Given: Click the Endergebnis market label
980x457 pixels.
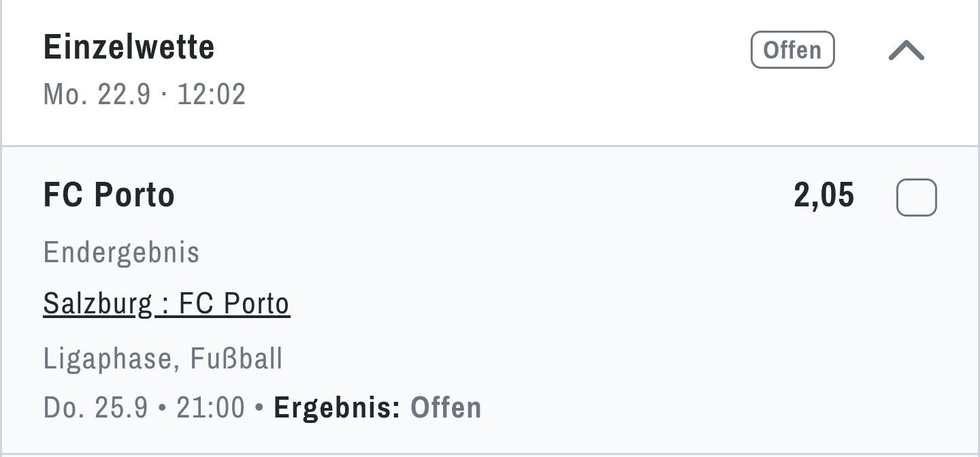Looking at the screenshot, I should (x=121, y=252).
